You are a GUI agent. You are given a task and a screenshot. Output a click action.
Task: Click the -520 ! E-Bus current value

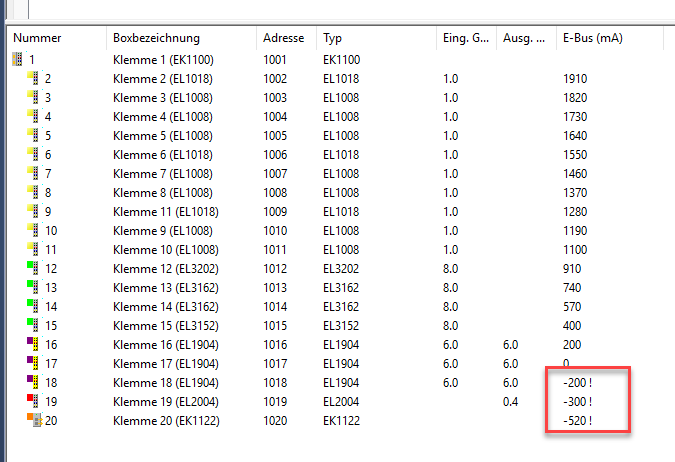point(578,421)
